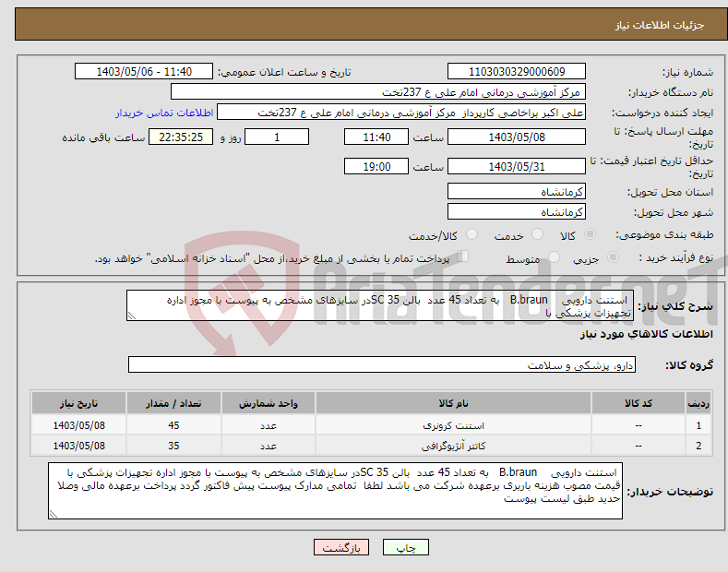Select the متوسط purchase type radio

pyautogui.click(x=554, y=257)
